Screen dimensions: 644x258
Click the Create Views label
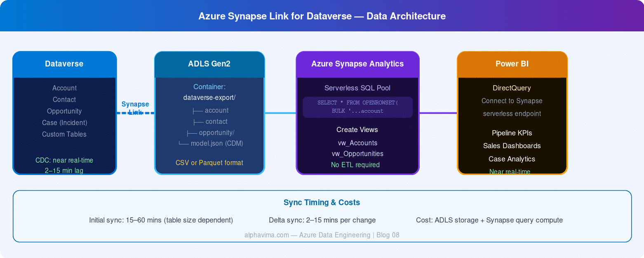(x=357, y=130)
